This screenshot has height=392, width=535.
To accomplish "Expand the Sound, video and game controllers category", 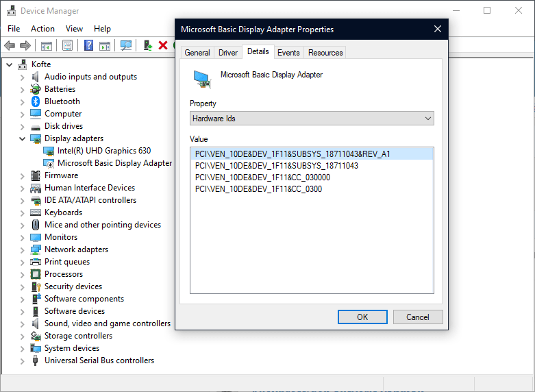I will coord(22,324).
